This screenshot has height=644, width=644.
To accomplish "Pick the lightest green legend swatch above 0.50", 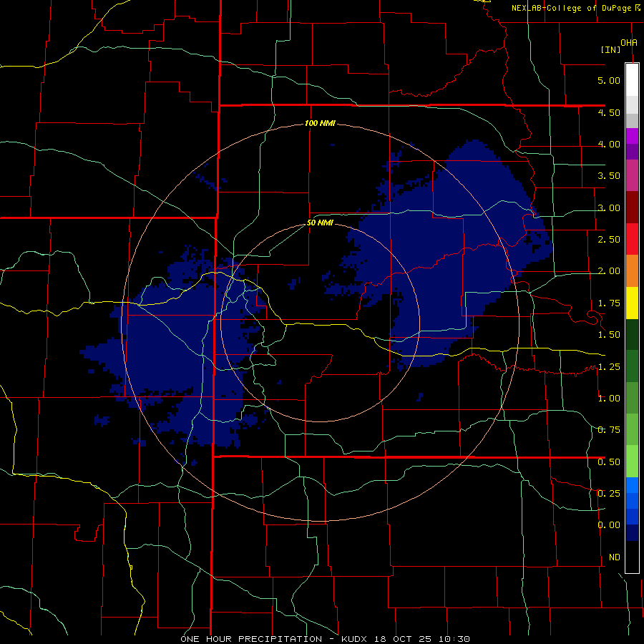I will tap(632, 462).
